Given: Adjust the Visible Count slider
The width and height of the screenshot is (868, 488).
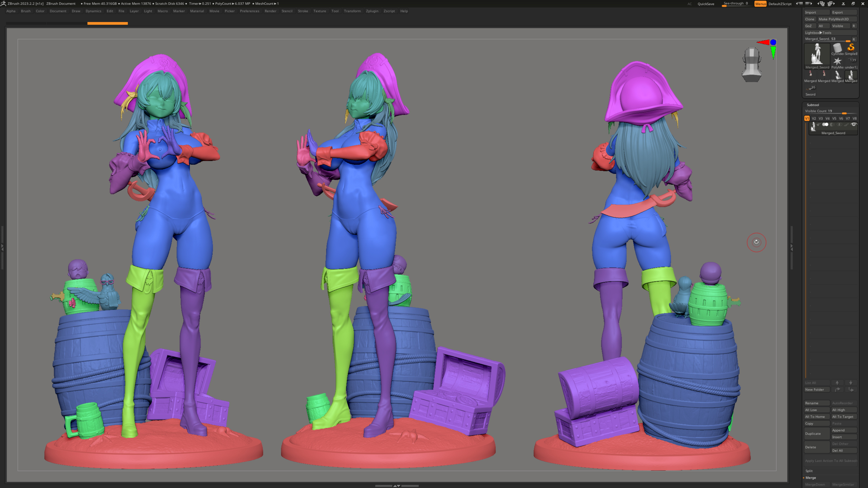Looking at the screenshot, I should [x=831, y=111].
